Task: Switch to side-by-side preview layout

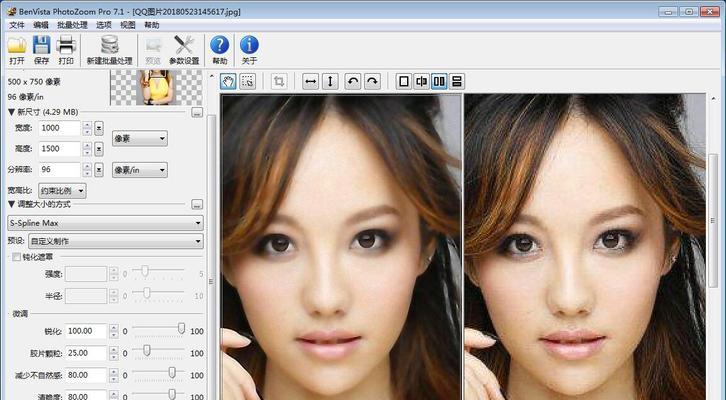Action: pyautogui.click(x=439, y=81)
